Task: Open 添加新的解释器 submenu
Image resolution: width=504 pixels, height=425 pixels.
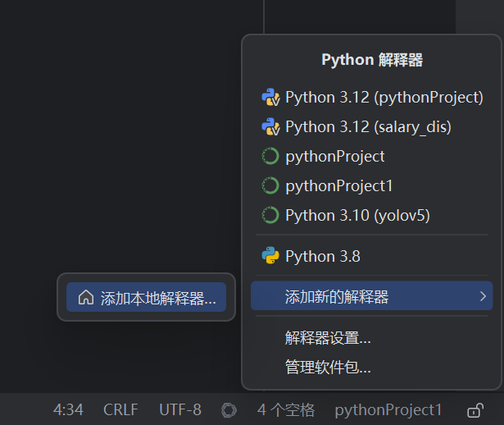Action: point(371,296)
